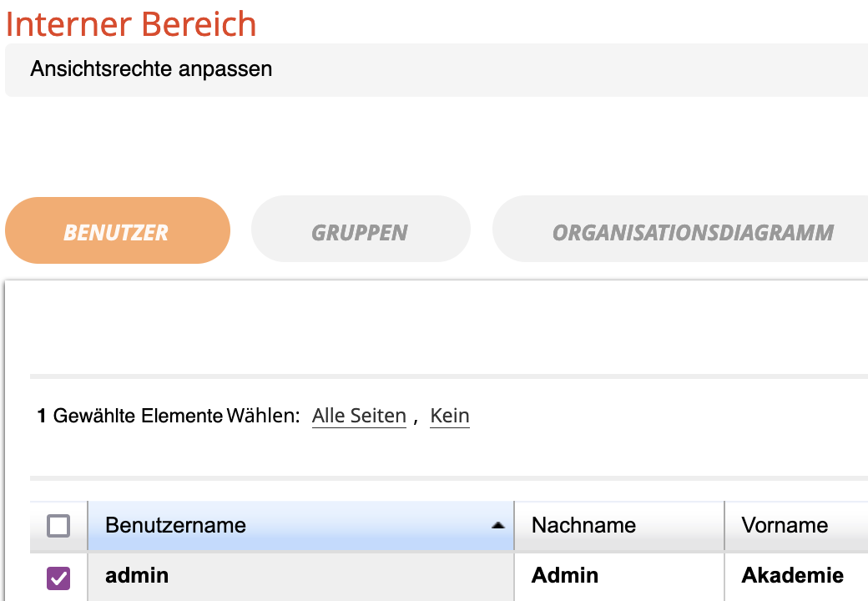The width and height of the screenshot is (868, 601).
Task: Click the 1 Gewählte Elemente counter text
Action: pyautogui.click(x=129, y=416)
